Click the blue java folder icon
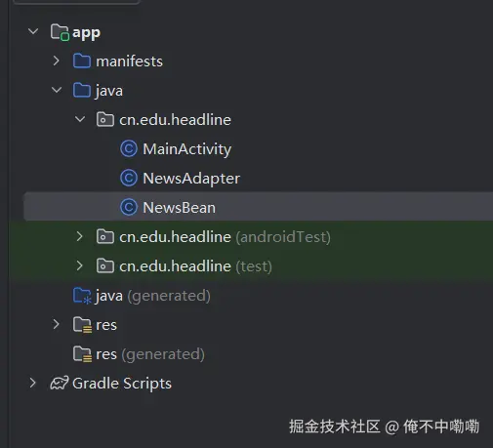 pos(82,90)
